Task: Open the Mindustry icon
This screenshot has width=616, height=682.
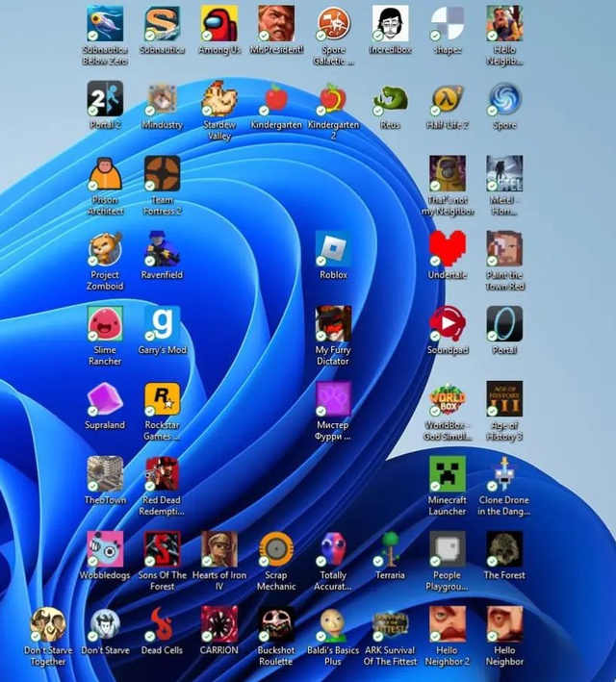Action: point(162,99)
